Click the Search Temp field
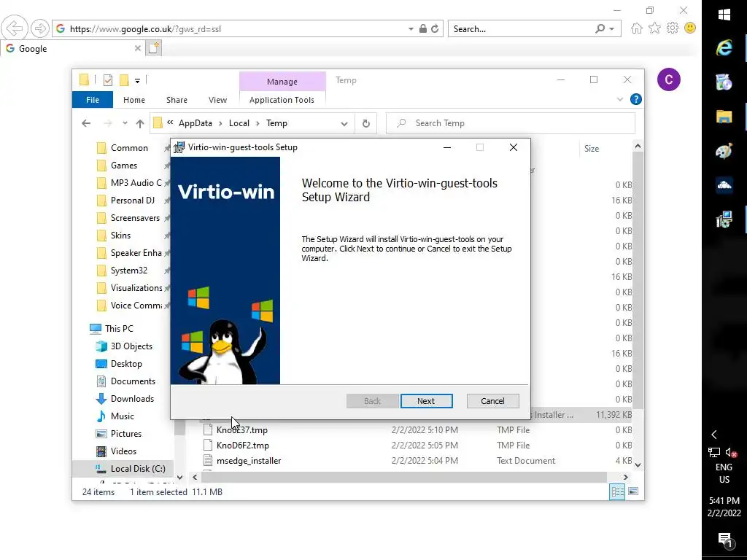Screen dimensions: 747x560 tap(511, 123)
